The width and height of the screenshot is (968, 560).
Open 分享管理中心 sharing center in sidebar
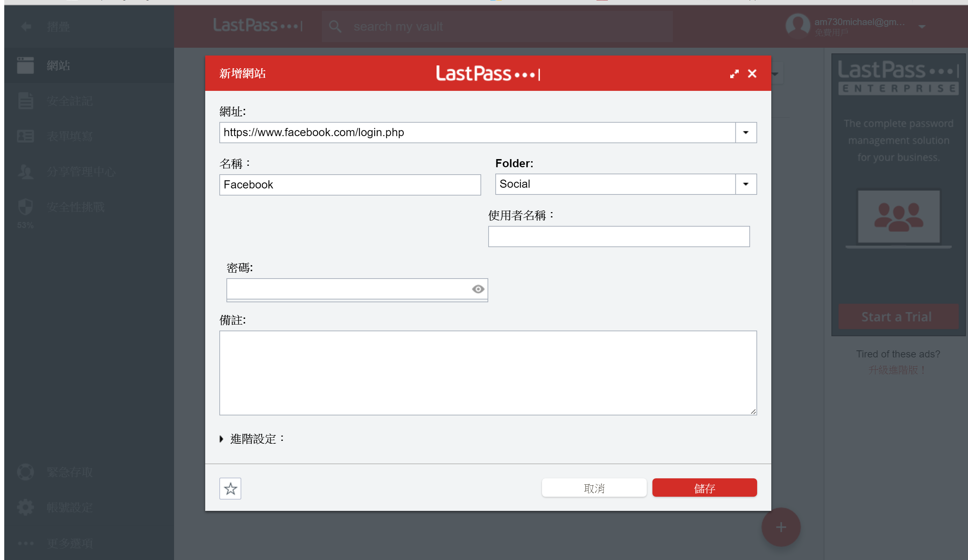coord(89,171)
